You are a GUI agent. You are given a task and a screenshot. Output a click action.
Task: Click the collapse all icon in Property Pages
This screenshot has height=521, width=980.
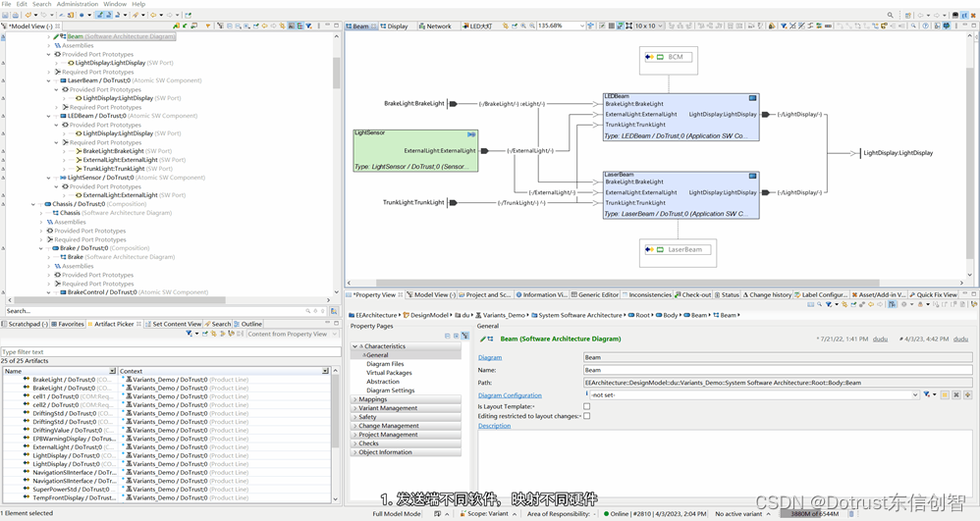point(448,337)
